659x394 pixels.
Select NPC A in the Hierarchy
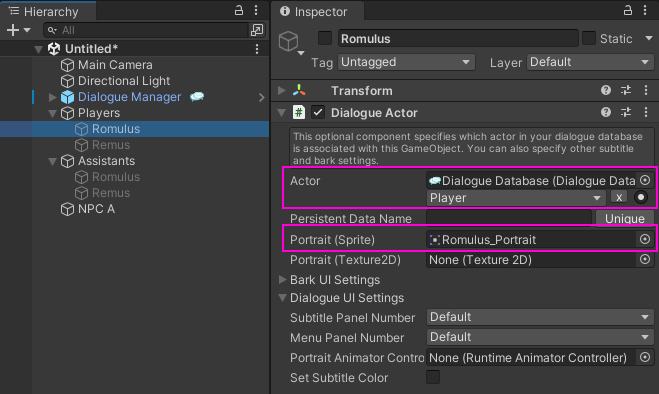(96, 209)
